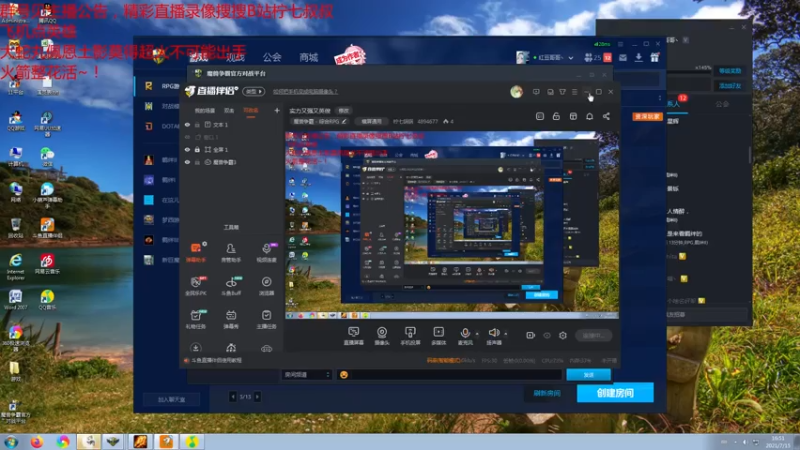
Task: Select the 观战 tab in platform header
Action: click(235, 57)
